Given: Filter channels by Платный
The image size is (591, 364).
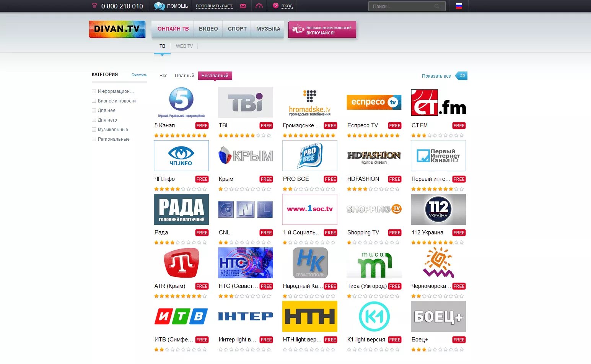Looking at the screenshot, I should click(184, 76).
